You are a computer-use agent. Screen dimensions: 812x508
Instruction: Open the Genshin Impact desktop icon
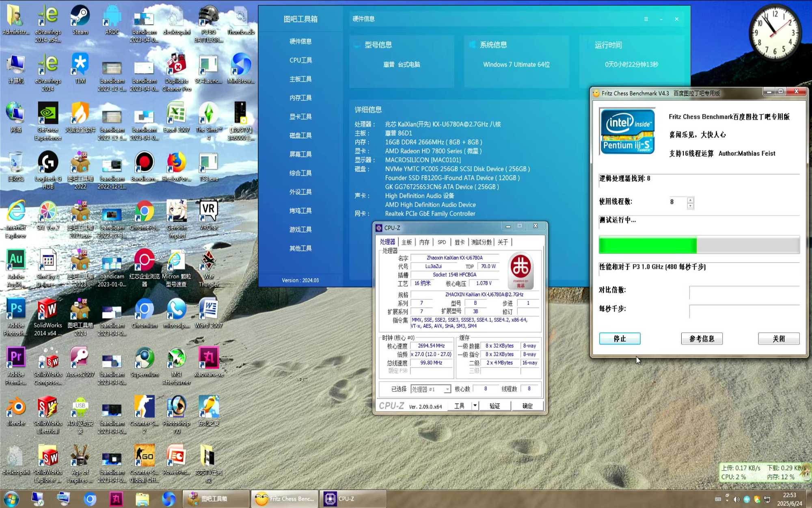[x=177, y=219]
